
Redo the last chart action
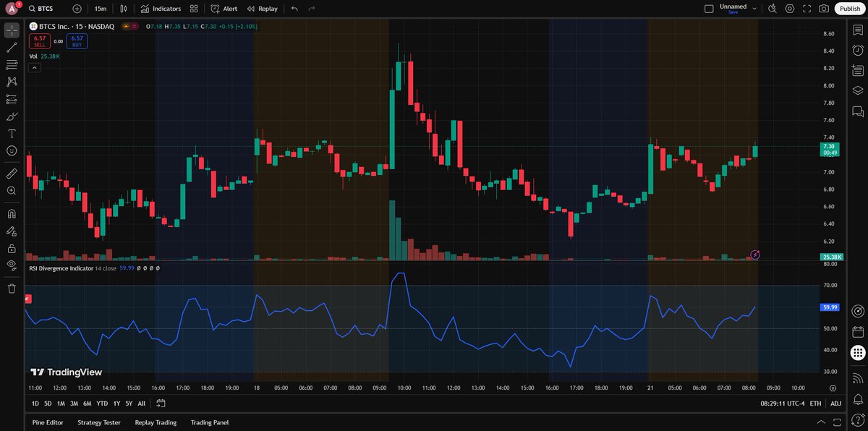tap(312, 9)
